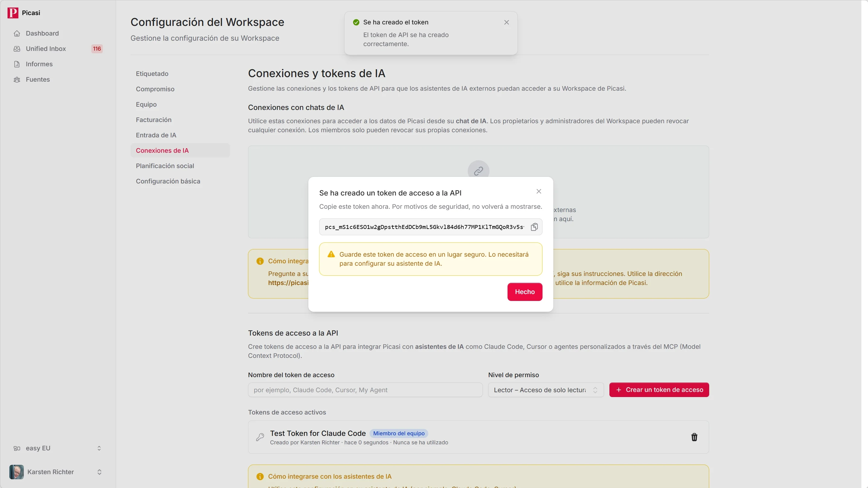The width and height of the screenshot is (868, 488).
Task: Click 'Configuración del Workspace' title
Action: 207,22
